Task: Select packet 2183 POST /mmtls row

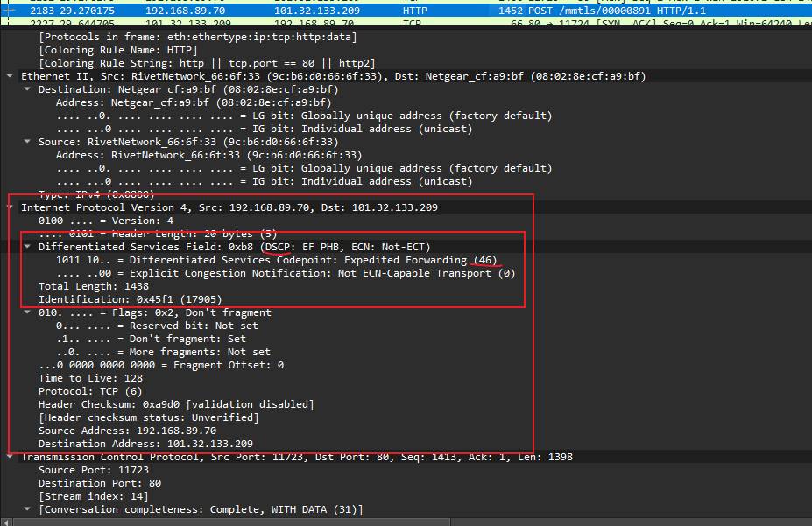Action: [406, 11]
